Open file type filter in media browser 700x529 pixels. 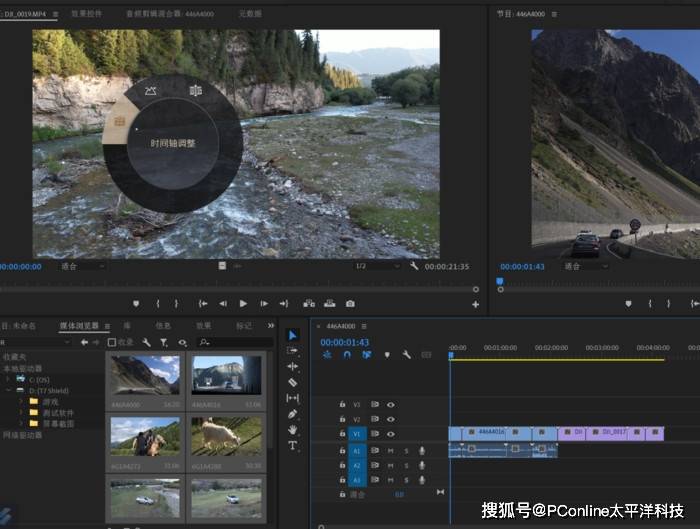point(164,342)
